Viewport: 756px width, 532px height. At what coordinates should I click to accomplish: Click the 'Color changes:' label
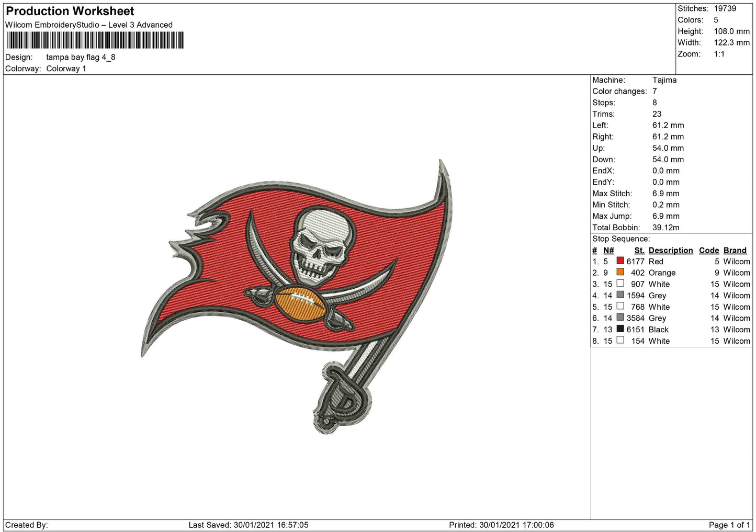coord(619,91)
